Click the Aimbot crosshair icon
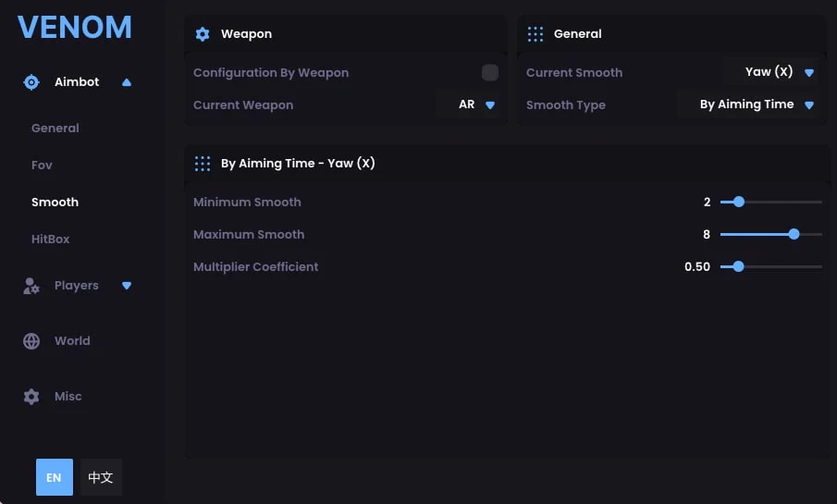Screen dimensions: 837x504 (x=31, y=82)
